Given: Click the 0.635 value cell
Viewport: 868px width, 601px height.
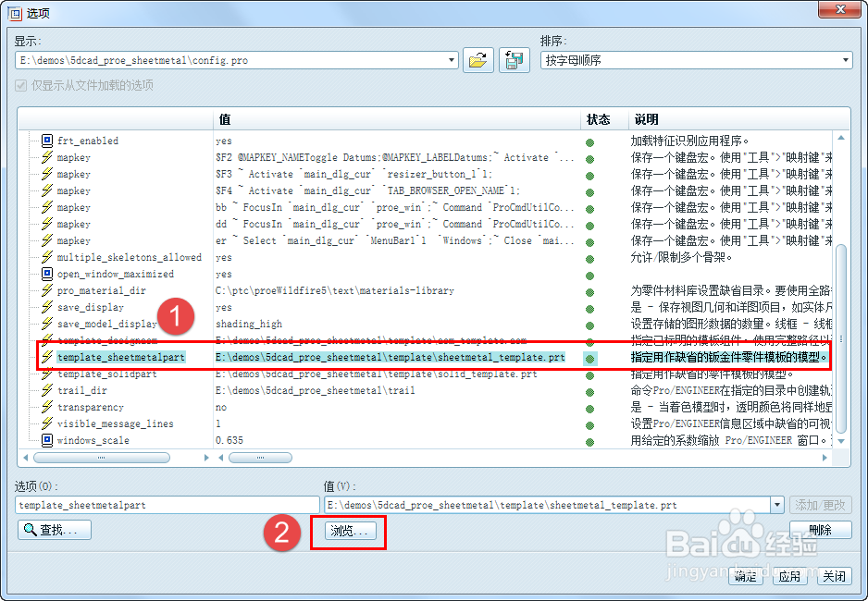Looking at the screenshot, I should pos(229,440).
